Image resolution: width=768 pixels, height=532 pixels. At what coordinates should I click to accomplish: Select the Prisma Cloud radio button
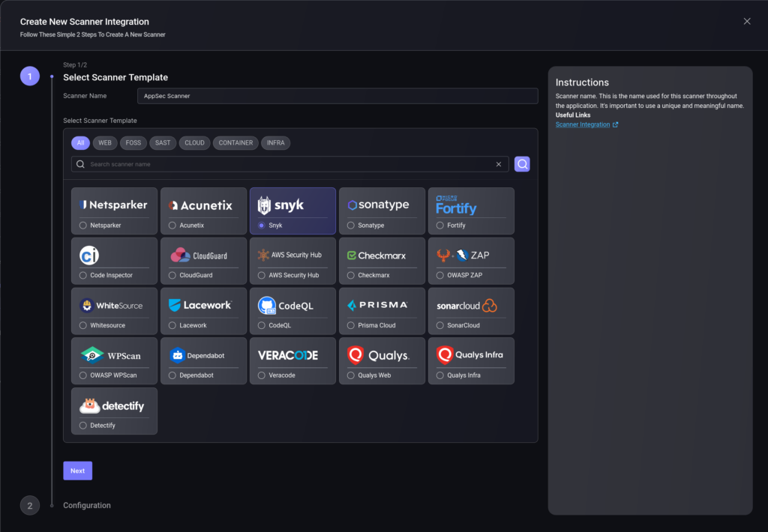351,325
